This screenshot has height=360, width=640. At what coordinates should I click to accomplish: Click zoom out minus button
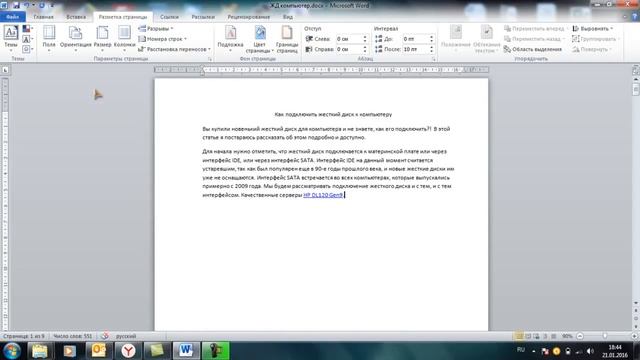click(580, 336)
